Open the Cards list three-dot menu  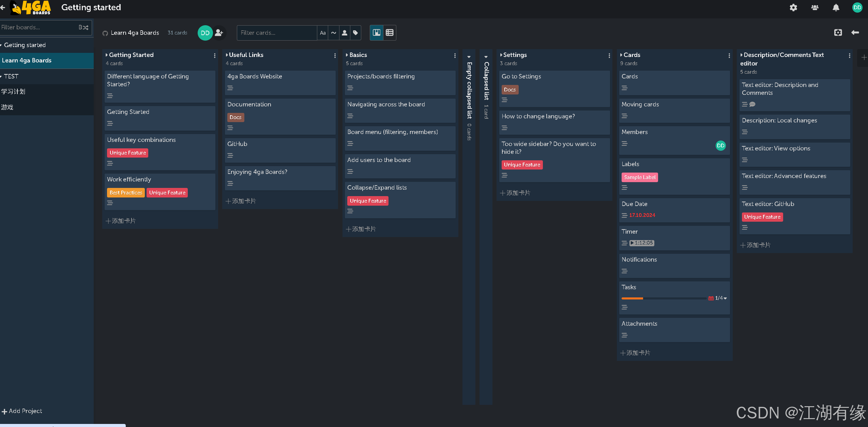pos(729,55)
